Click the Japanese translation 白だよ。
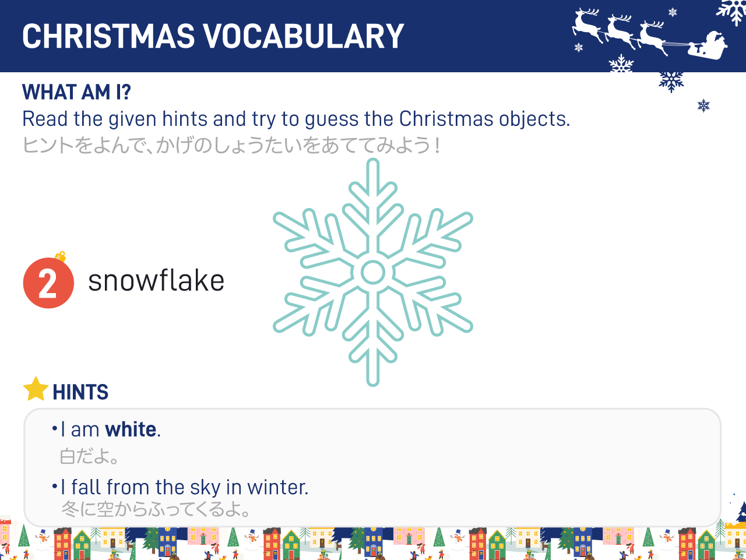 [90, 456]
